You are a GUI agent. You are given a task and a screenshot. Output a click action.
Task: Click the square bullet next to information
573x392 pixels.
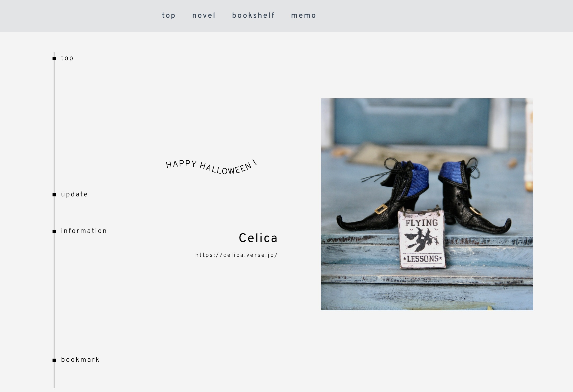pyautogui.click(x=54, y=231)
